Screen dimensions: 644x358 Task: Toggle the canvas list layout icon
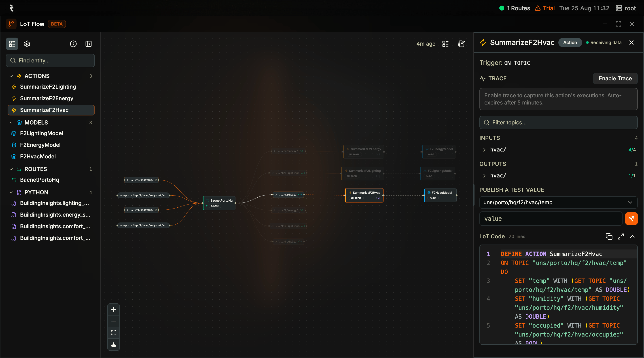[445, 44]
